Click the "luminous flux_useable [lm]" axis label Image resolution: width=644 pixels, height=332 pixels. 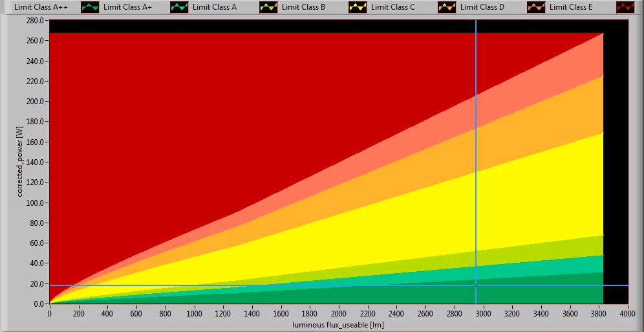pyautogui.click(x=338, y=325)
